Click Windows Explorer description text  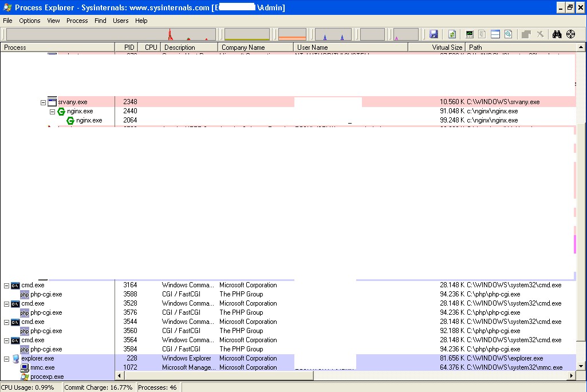point(187,358)
